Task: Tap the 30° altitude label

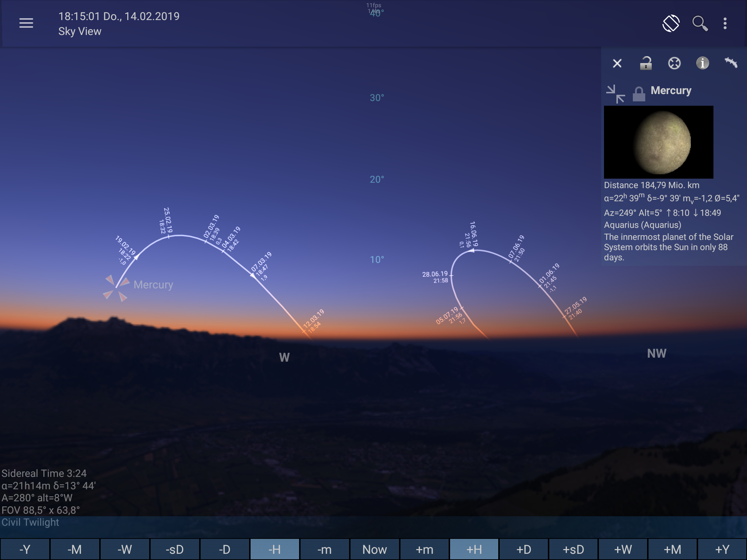Action: point(377,98)
